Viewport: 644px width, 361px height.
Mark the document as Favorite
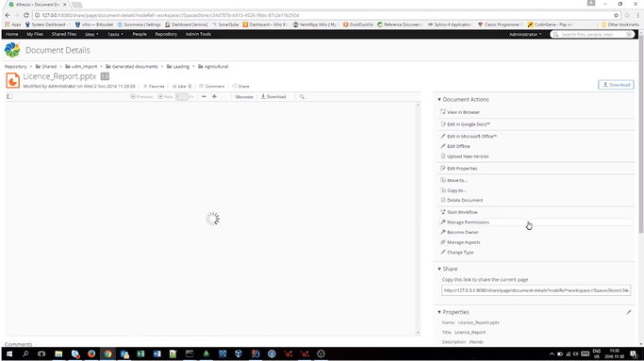(154, 87)
